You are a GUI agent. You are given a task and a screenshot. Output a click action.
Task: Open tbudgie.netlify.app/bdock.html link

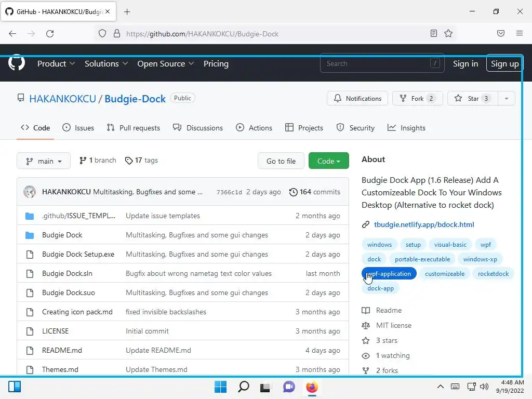pos(424,224)
